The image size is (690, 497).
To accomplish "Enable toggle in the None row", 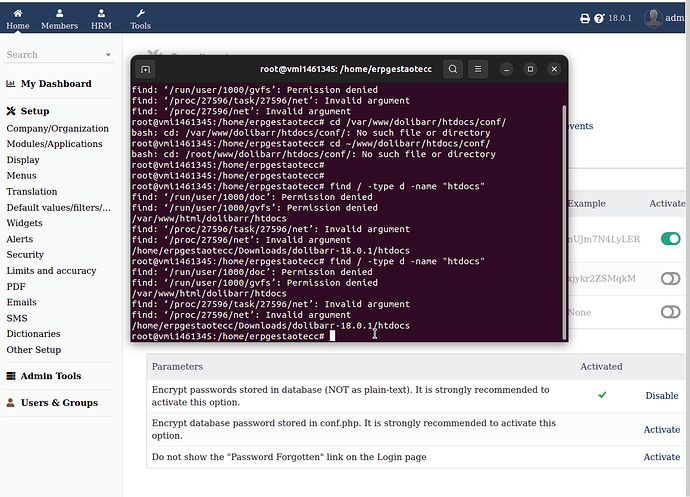I will 671,312.
